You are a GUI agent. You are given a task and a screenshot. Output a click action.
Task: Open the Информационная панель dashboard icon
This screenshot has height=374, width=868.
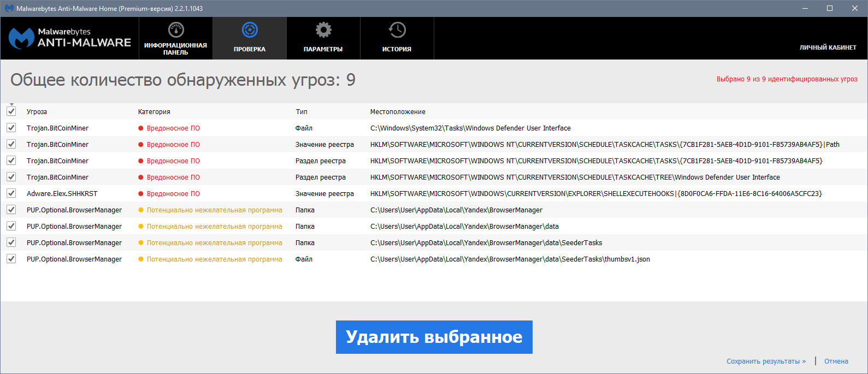pyautogui.click(x=175, y=30)
